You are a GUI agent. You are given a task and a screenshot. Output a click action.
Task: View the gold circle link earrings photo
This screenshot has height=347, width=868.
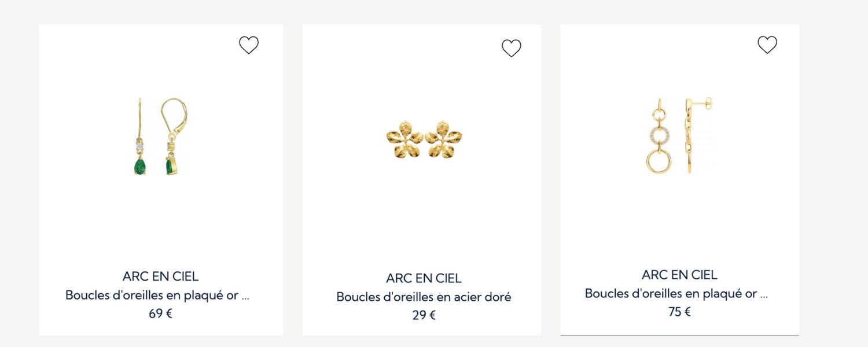coord(679,136)
